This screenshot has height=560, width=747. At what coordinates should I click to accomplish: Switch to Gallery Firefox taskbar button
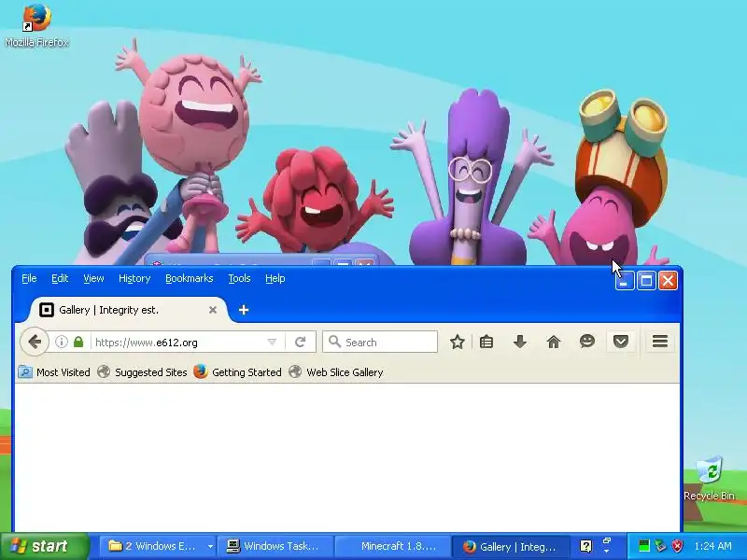[511, 546]
